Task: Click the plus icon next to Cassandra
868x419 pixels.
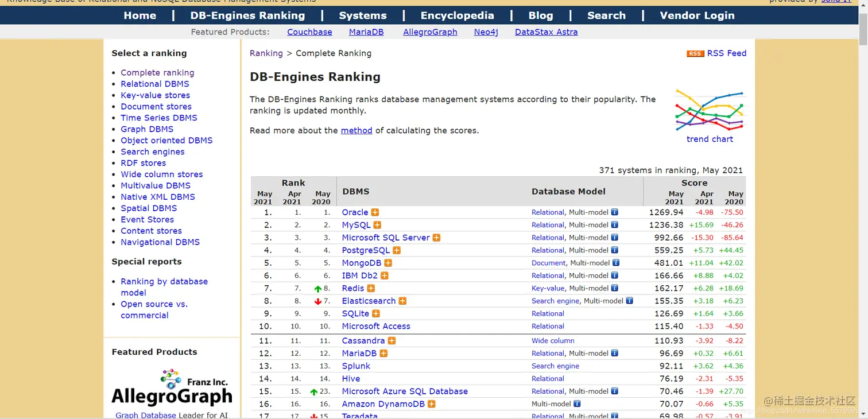Action: pyautogui.click(x=392, y=341)
